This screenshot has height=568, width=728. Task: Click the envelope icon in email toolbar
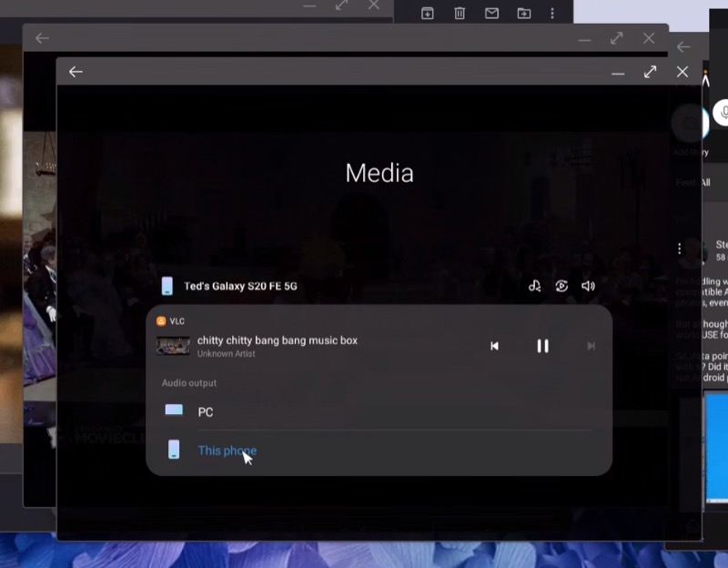(x=491, y=13)
